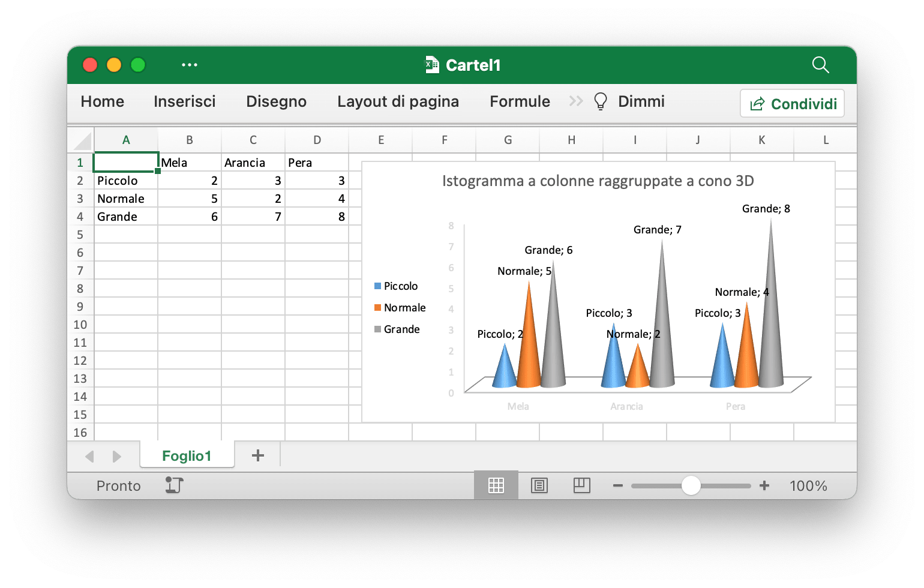
Task: Open the Home tab
Action: pos(103,101)
